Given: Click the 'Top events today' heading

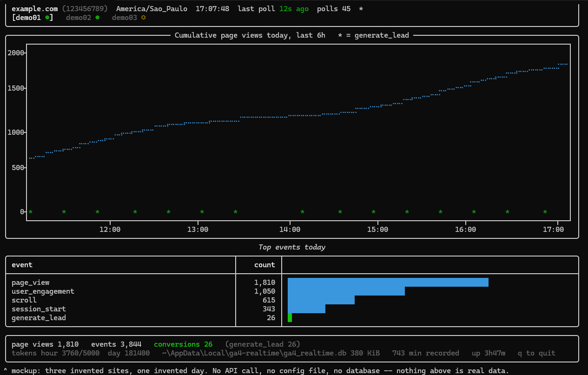Looking at the screenshot, I should (x=292, y=247).
